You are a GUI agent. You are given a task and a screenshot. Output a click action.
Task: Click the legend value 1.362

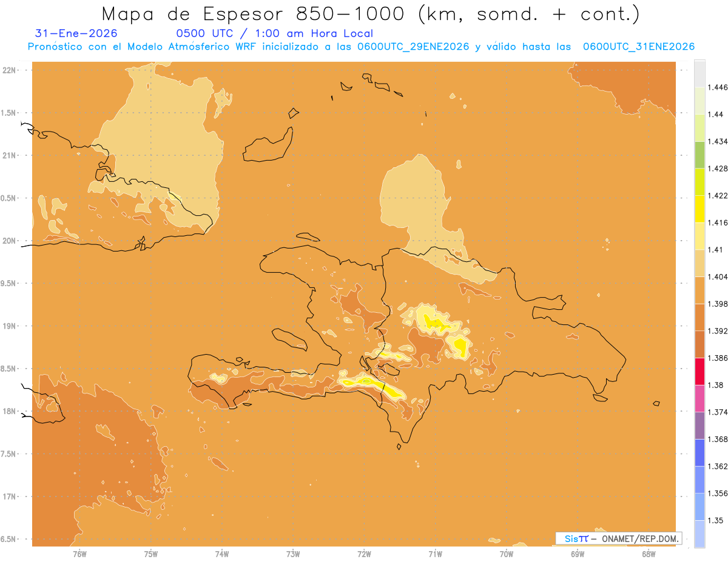[717, 466]
